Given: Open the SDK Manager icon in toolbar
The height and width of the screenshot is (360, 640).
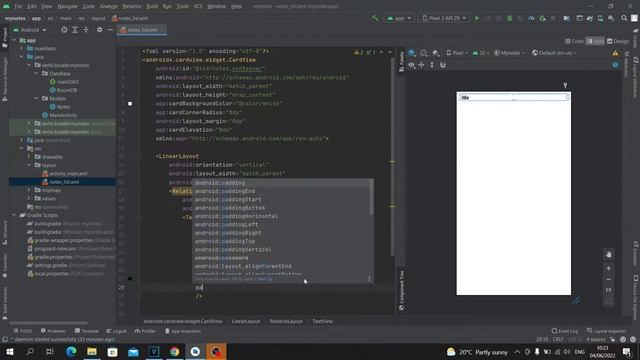Looking at the screenshot, I should tap(611, 18).
